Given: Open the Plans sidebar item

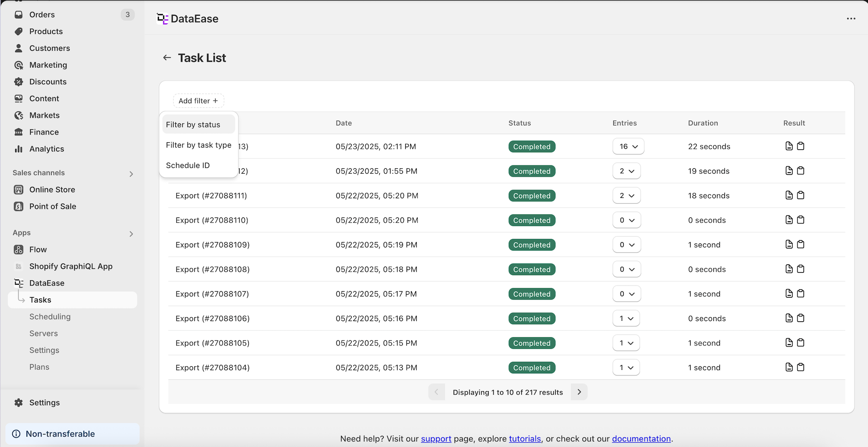Looking at the screenshot, I should [39, 367].
